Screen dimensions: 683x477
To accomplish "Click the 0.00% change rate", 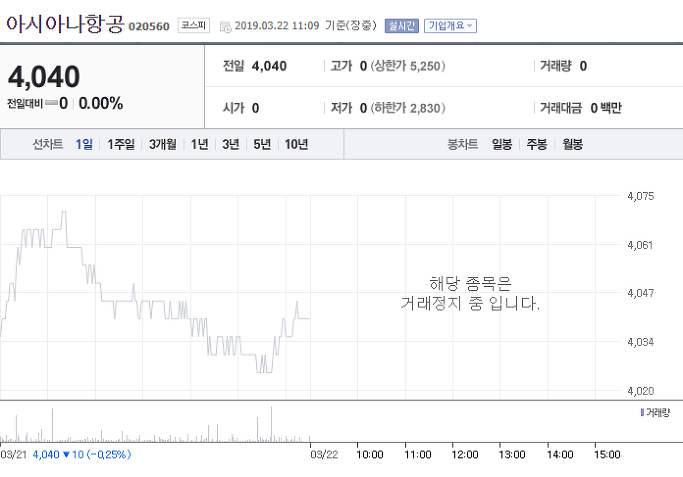I will coord(101,104).
